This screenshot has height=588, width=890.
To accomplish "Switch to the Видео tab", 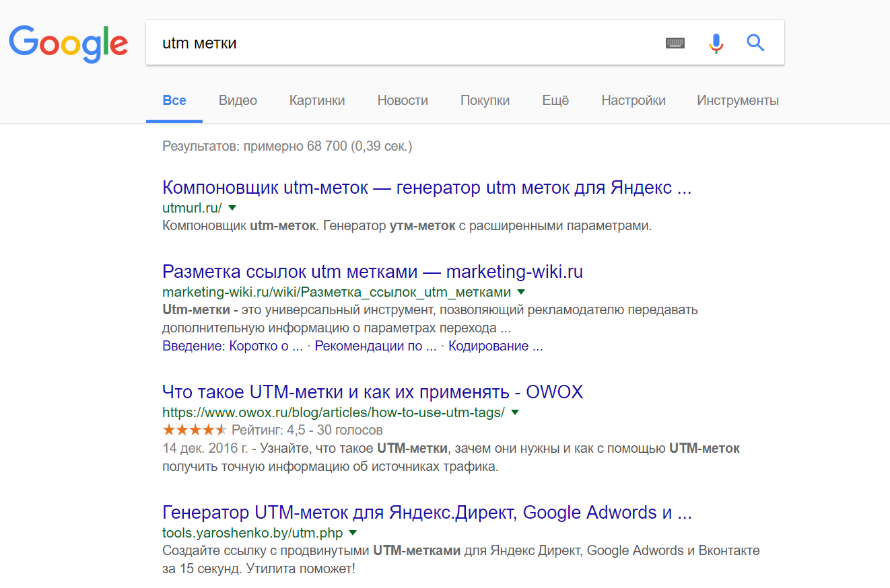I will pos(238,100).
